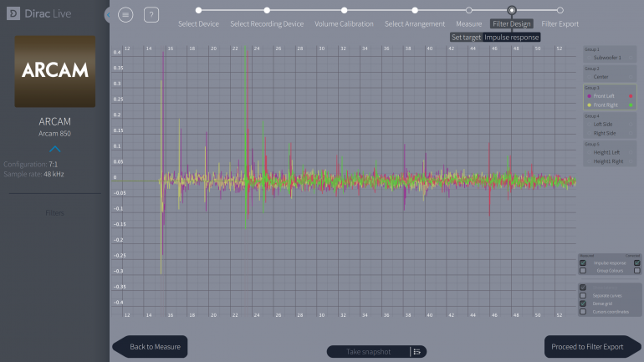Toggle Dense grid checkbox
Image resolution: width=644 pixels, height=362 pixels.
pos(583,303)
